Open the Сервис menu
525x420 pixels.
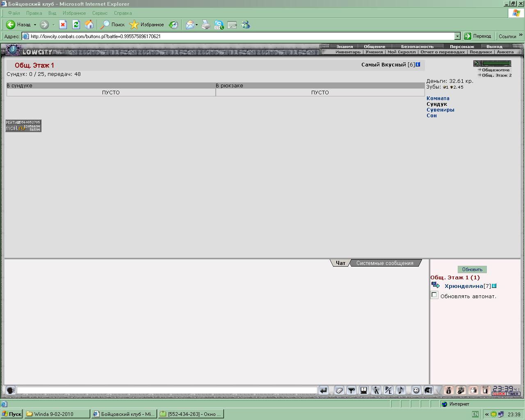(x=100, y=13)
